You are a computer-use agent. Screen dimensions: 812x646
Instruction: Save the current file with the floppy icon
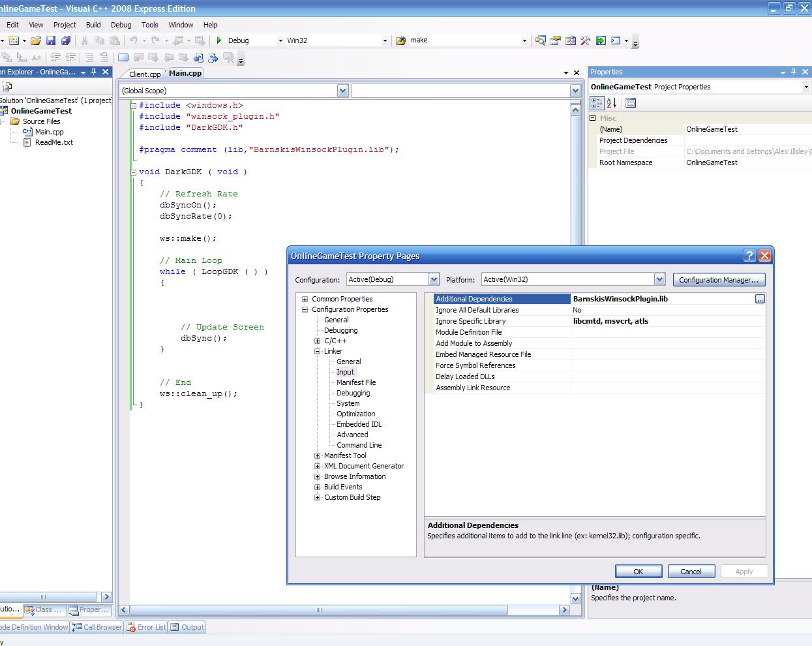coord(51,40)
